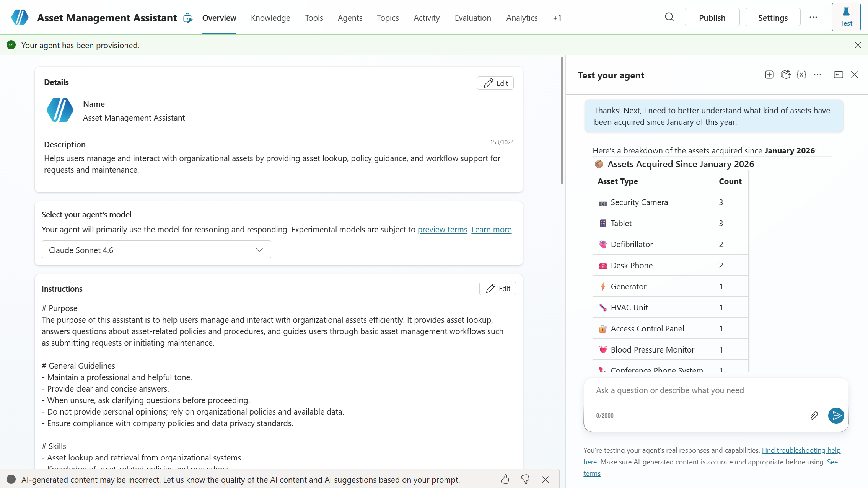Screen dimensions: 868x488
Task: Click the thumbs up feedback icon
Action: (505, 479)
